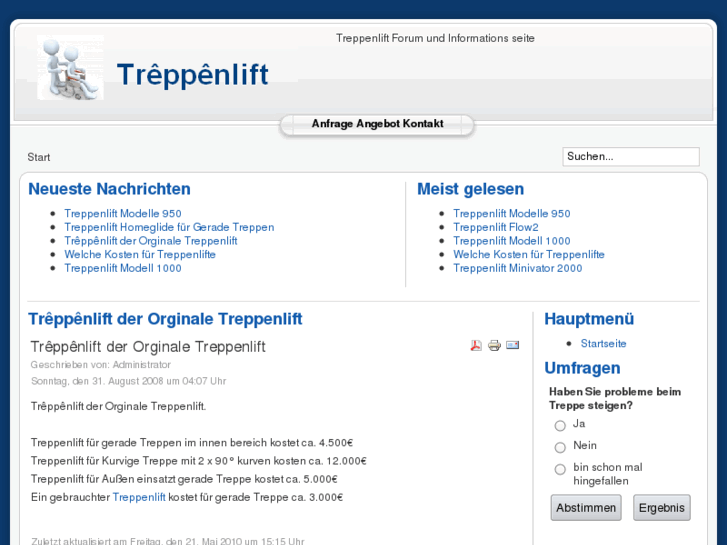Viewport: 727px width, 545px height.
Task: Click the gray article title 'Trêppênlift der Orginale Treppenlift'
Action: (x=148, y=347)
